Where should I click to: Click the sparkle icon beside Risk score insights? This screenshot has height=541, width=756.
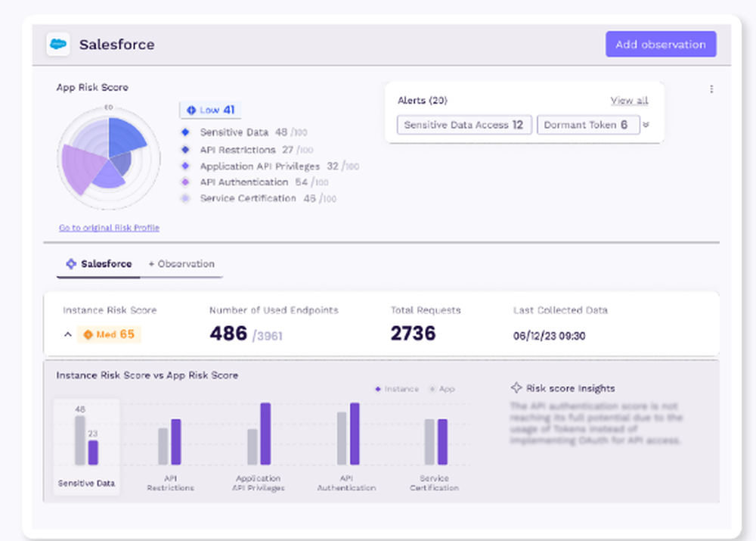pyautogui.click(x=516, y=387)
